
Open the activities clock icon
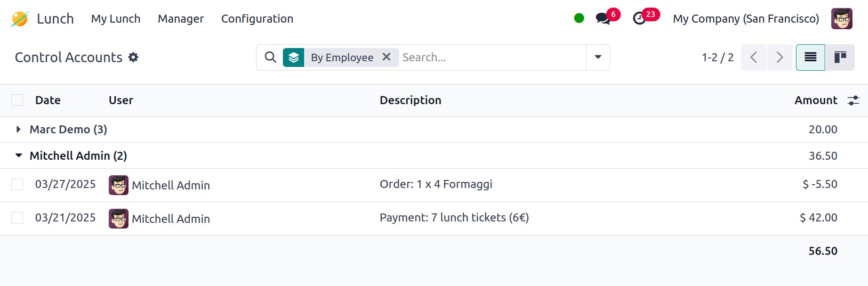point(639,18)
